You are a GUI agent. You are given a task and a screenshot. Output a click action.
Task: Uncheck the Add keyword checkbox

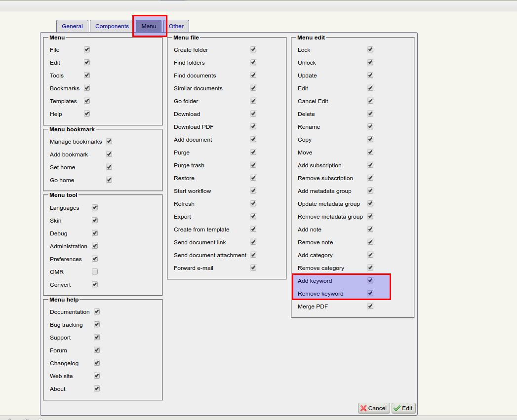click(370, 280)
